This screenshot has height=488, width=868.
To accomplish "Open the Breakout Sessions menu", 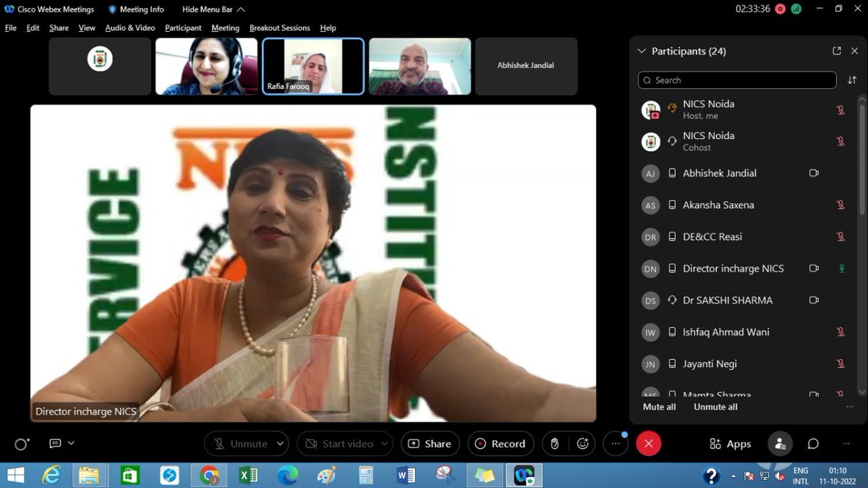I will click(280, 28).
